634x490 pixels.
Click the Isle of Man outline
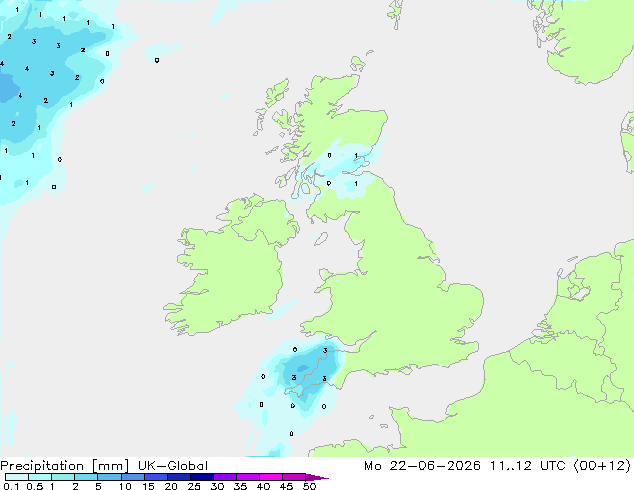pyautogui.click(x=321, y=239)
